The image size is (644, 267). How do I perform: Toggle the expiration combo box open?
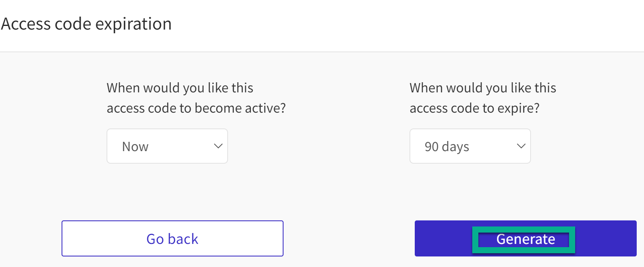(470, 146)
